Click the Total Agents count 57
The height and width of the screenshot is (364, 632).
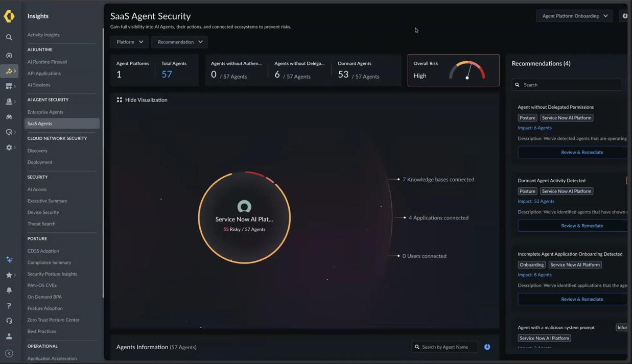point(167,75)
